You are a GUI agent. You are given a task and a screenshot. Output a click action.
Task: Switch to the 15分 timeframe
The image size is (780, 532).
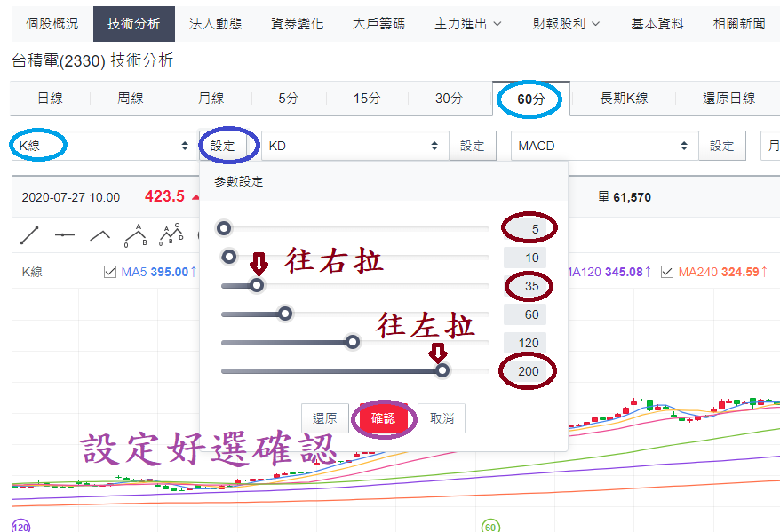click(367, 99)
